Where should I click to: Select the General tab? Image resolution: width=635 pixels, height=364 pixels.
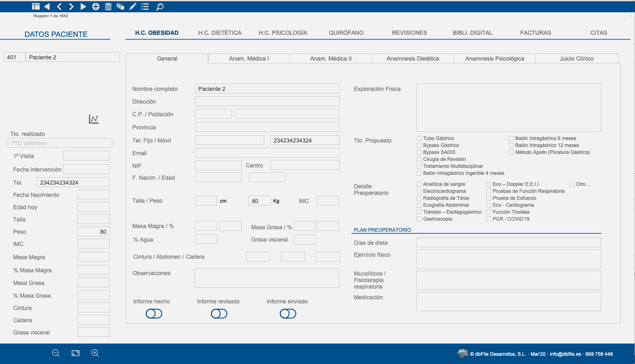167,59
